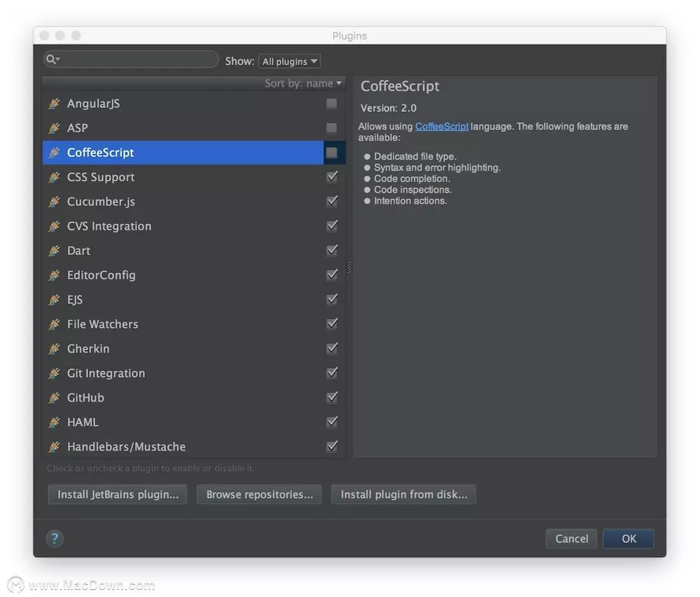Cancel the Plugins dialog
700x597 pixels.
[x=571, y=538]
